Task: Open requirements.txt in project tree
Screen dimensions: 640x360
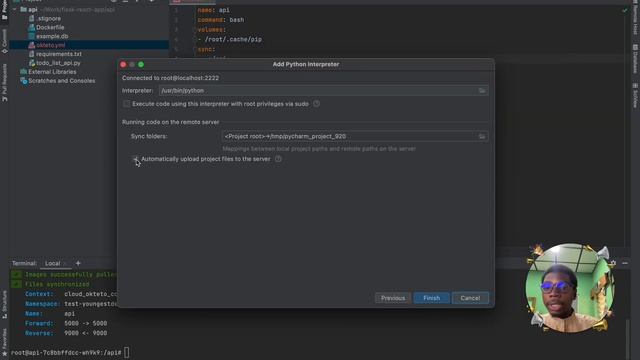Action: click(x=58, y=54)
